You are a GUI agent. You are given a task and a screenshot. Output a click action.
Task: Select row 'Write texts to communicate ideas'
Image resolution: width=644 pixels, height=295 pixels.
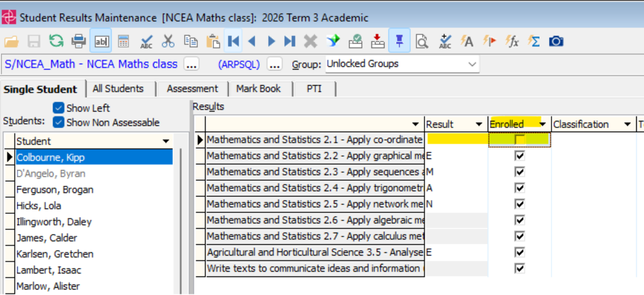point(315,268)
